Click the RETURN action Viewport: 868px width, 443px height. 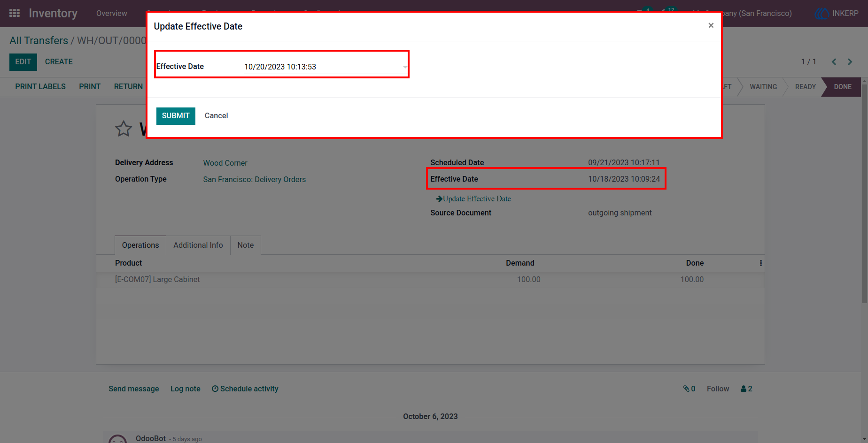click(128, 87)
